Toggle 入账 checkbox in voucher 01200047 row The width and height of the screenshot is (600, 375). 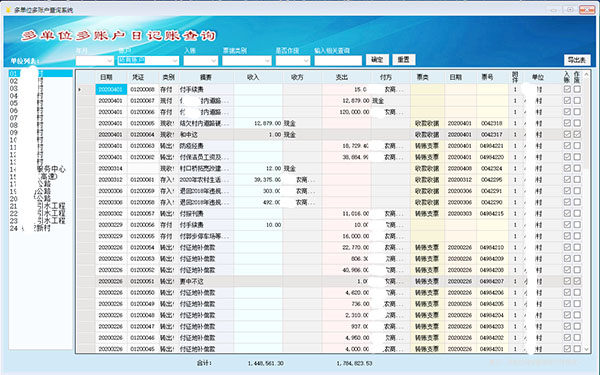(x=567, y=326)
